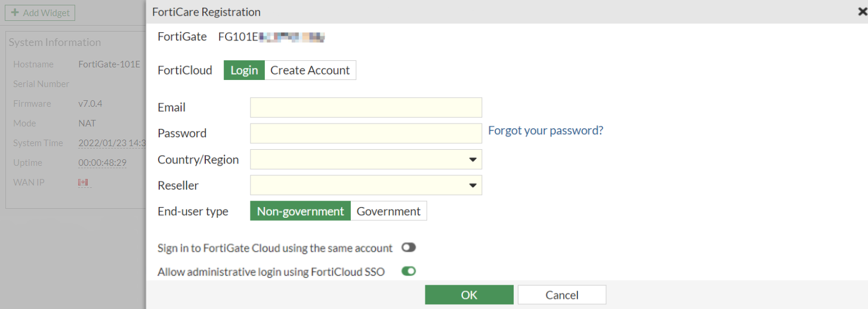This screenshot has height=309, width=868.
Task: Select the FortiCloud Login tab
Action: [x=244, y=70]
